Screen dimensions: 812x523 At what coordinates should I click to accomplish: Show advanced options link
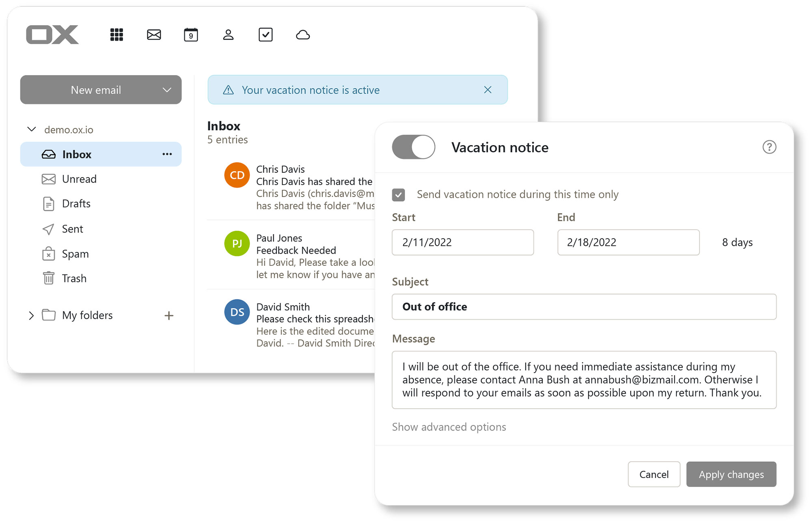tap(449, 427)
